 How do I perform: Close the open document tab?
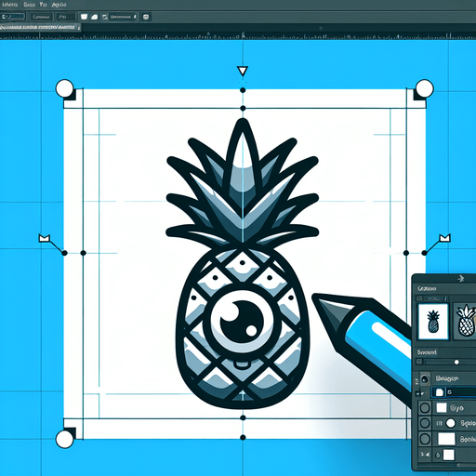tap(79, 28)
